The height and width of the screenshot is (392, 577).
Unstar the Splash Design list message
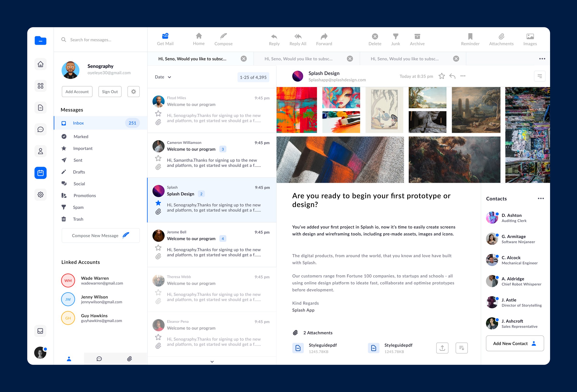pyautogui.click(x=158, y=203)
